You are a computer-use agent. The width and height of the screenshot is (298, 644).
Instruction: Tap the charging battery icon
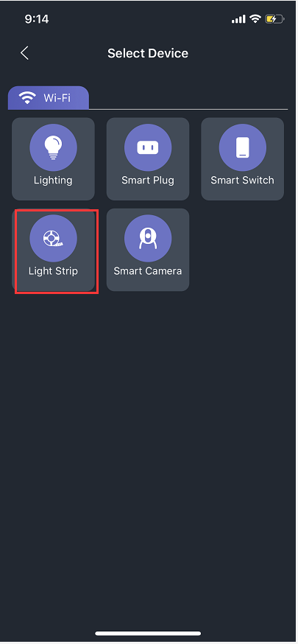(x=274, y=19)
